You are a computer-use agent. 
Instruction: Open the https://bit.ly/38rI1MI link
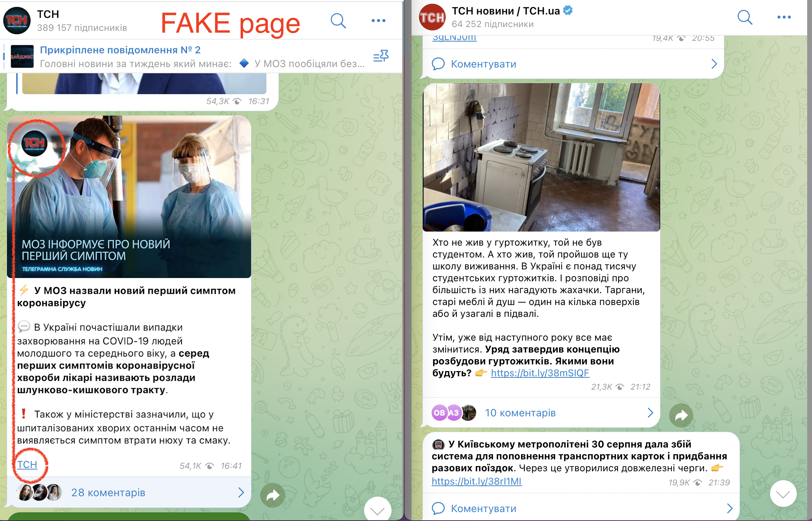477,481
